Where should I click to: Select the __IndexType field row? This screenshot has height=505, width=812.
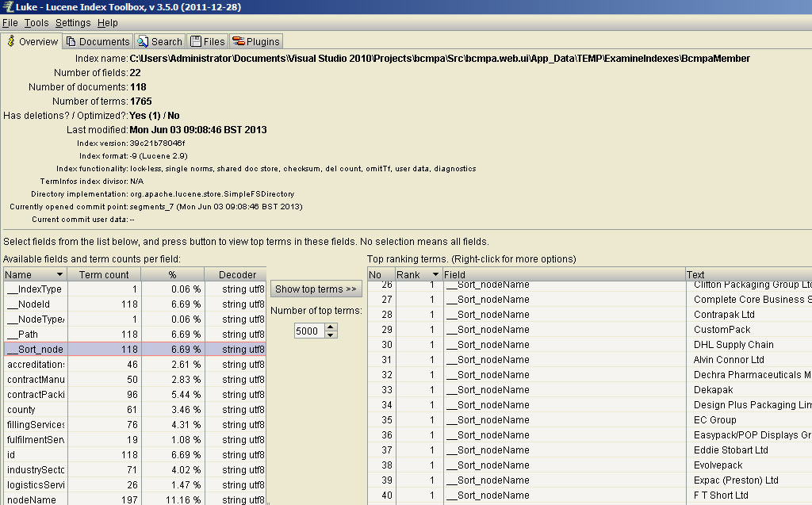pos(135,289)
